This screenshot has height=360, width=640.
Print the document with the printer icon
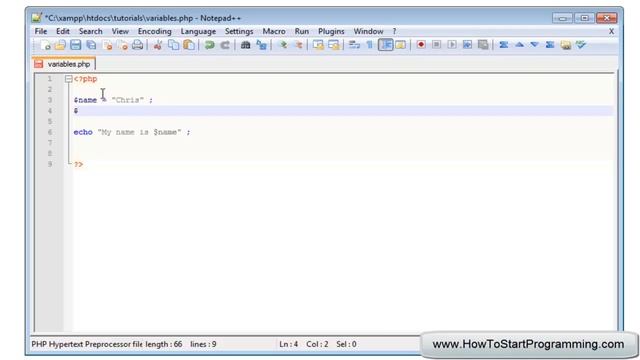(x=138, y=45)
